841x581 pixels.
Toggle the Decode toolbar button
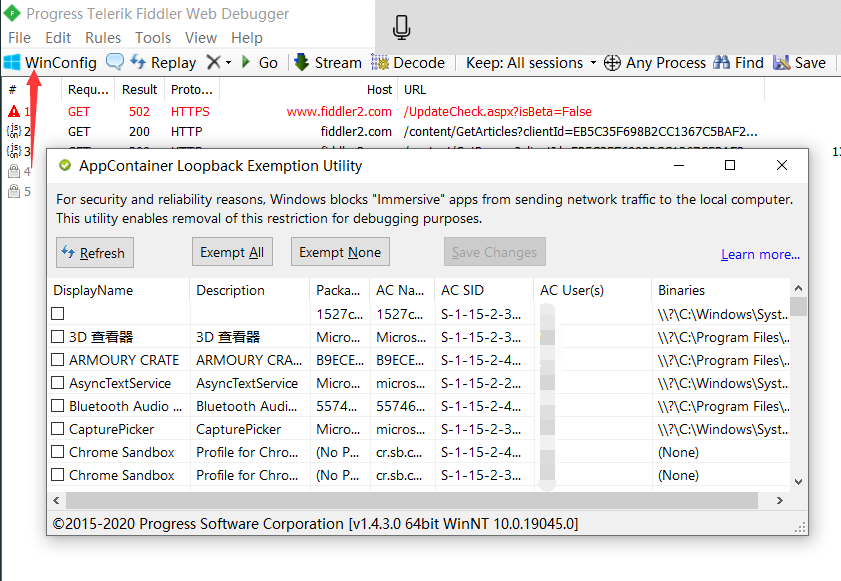408,63
